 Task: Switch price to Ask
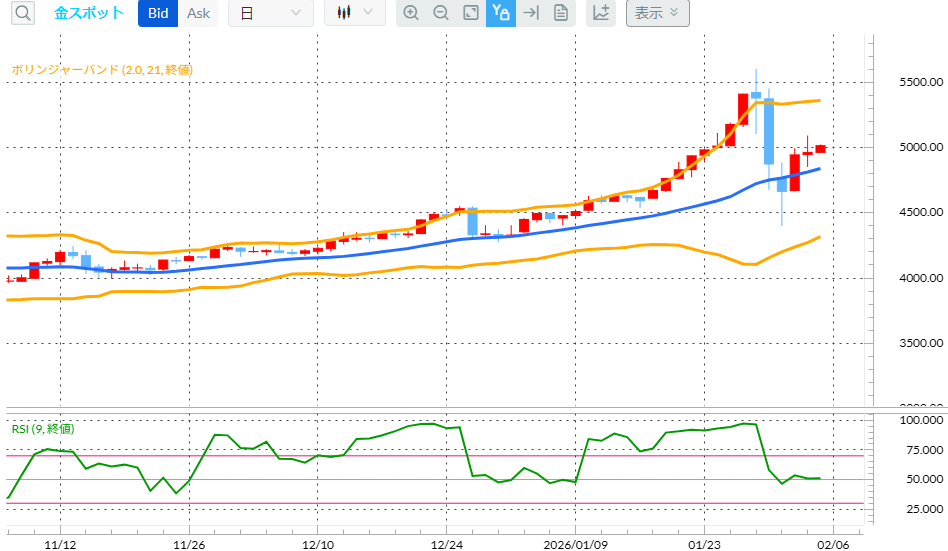(198, 13)
